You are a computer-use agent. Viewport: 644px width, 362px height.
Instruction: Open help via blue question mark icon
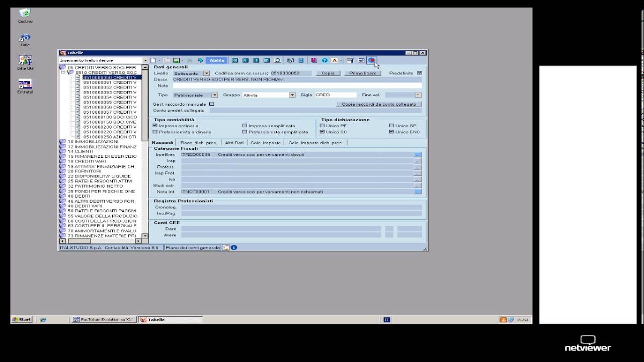coord(325,60)
